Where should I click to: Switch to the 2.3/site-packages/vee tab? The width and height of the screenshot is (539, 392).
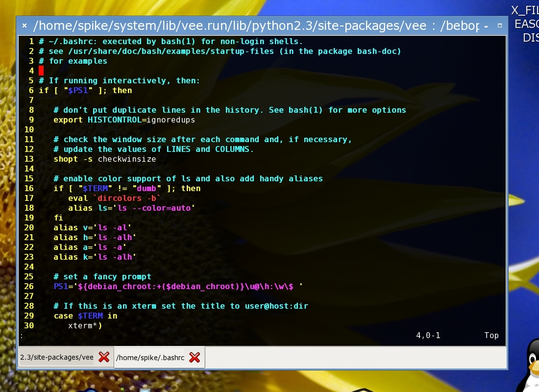[x=57, y=358]
